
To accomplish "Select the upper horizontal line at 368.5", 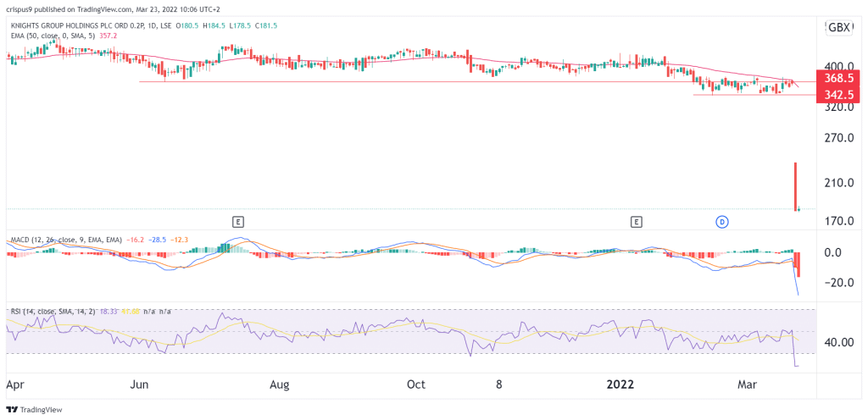I will [424, 82].
